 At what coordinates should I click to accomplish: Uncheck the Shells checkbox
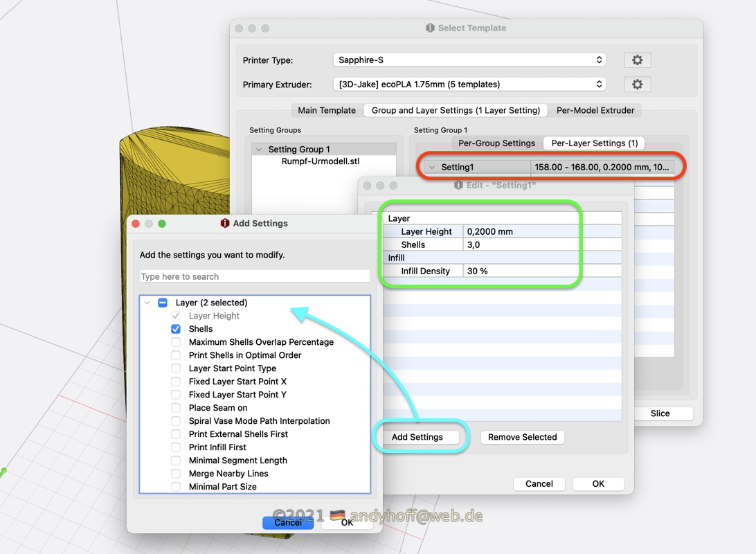point(176,329)
